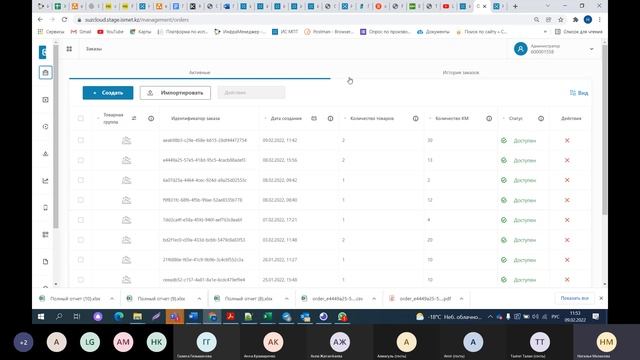Click the swap arrows icon in Товарная группа header
Viewport: 640px width, 360px height.
[134, 118]
